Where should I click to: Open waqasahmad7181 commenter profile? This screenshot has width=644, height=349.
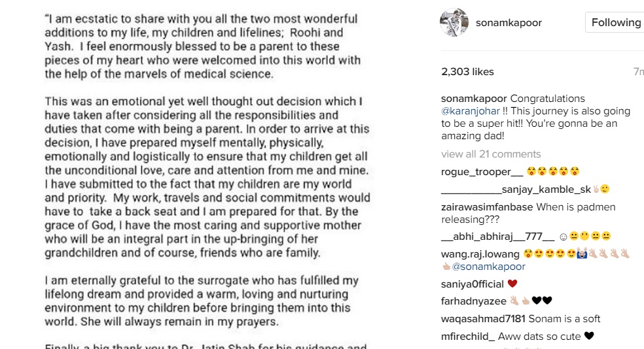(483, 319)
